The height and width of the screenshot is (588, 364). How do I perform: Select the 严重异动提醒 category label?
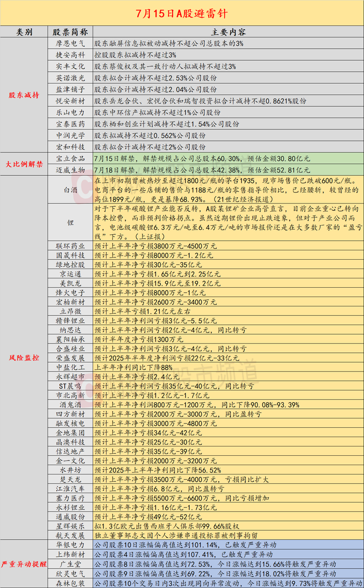coord(24,564)
